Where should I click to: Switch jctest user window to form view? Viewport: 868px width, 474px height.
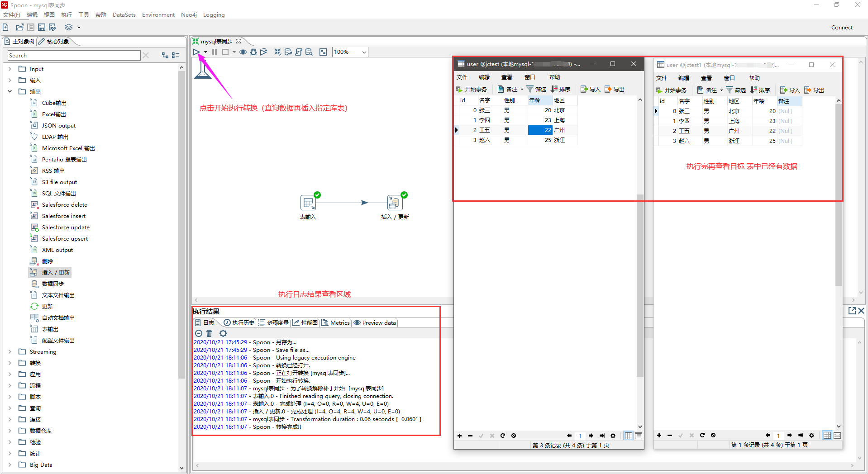click(x=639, y=436)
